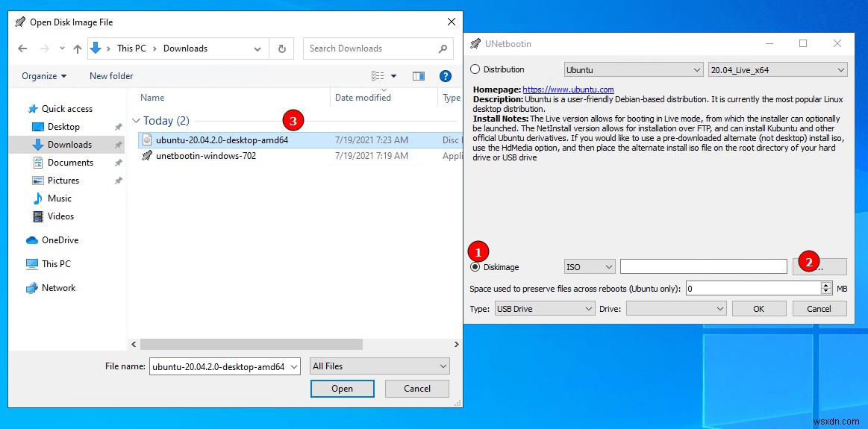Viewport: 868px width, 429px height.
Task: Toggle the preview pane icon
Action: coord(419,76)
